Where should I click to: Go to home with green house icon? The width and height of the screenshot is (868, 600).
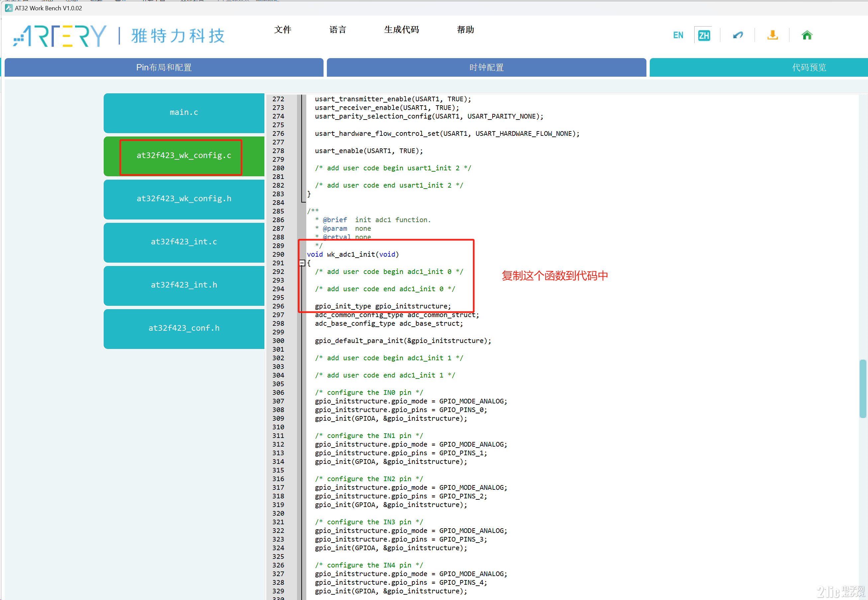point(807,35)
